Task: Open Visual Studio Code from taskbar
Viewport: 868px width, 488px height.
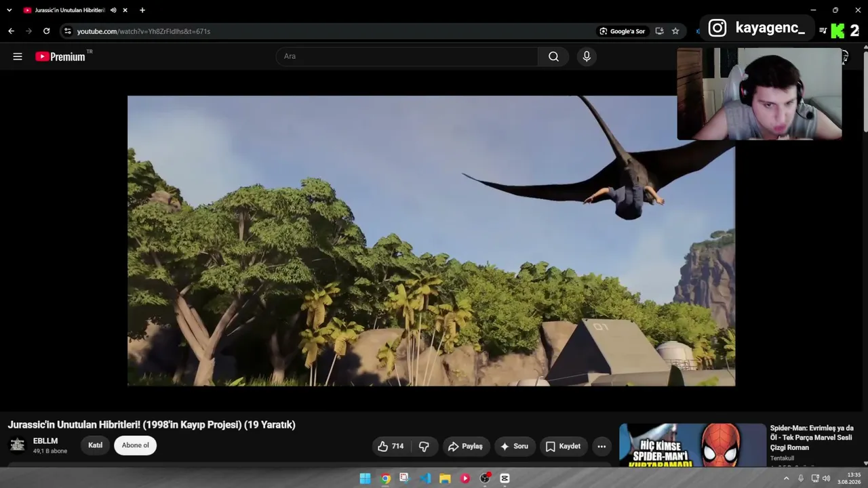Action: (x=425, y=479)
